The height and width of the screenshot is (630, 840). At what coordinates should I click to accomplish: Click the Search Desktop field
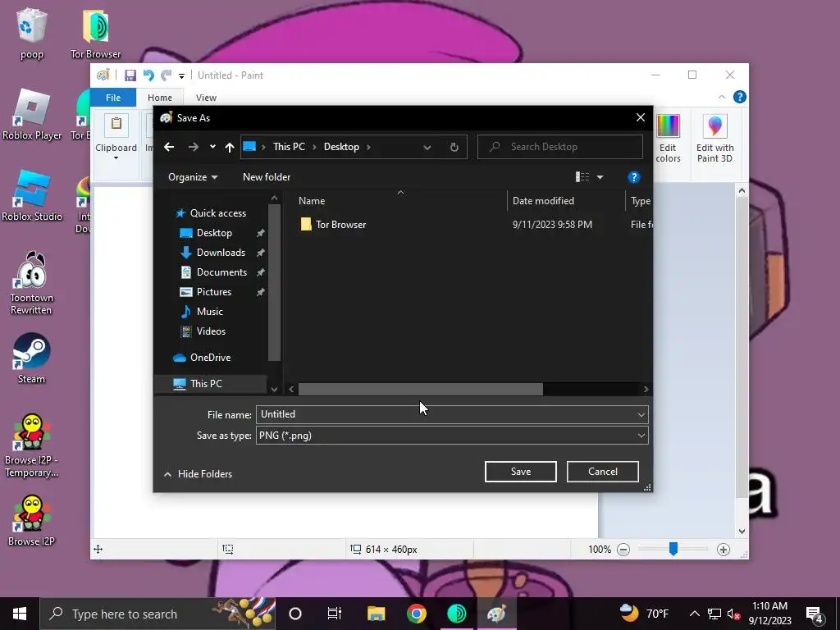click(559, 147)
